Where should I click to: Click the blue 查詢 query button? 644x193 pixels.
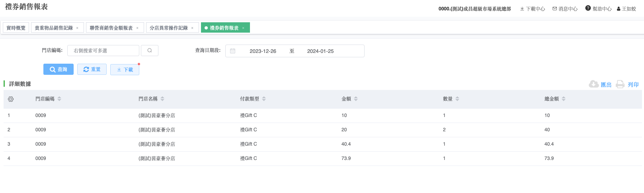click(x=59, y=69)
